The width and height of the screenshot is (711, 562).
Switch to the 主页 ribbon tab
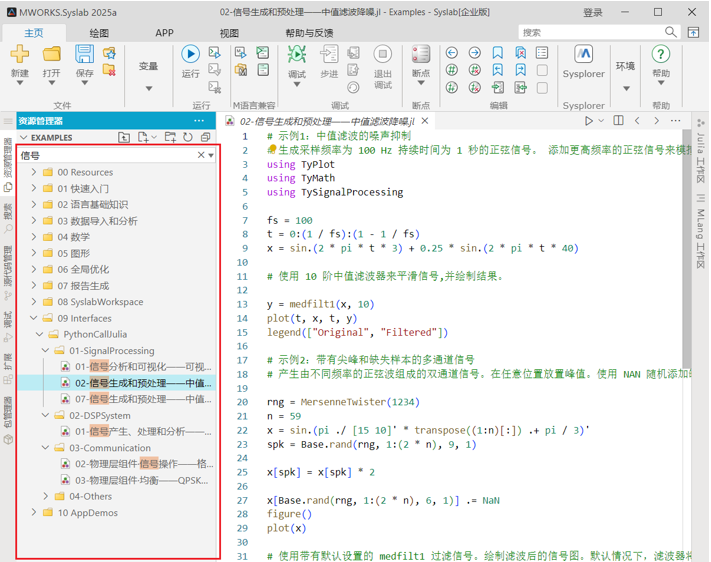coord(34,33)
